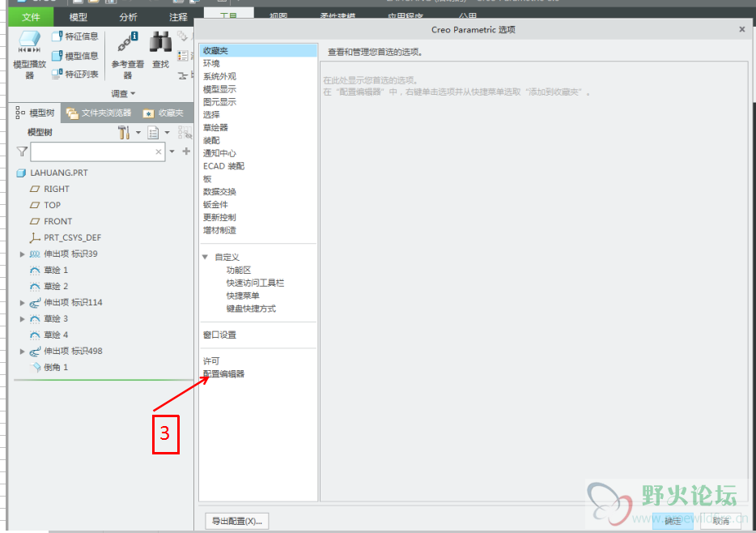Viewport: 756px width, 533px height.
Task: Switch to 文件夹浏览器 navigator tab
Action: tap(99, 113)
